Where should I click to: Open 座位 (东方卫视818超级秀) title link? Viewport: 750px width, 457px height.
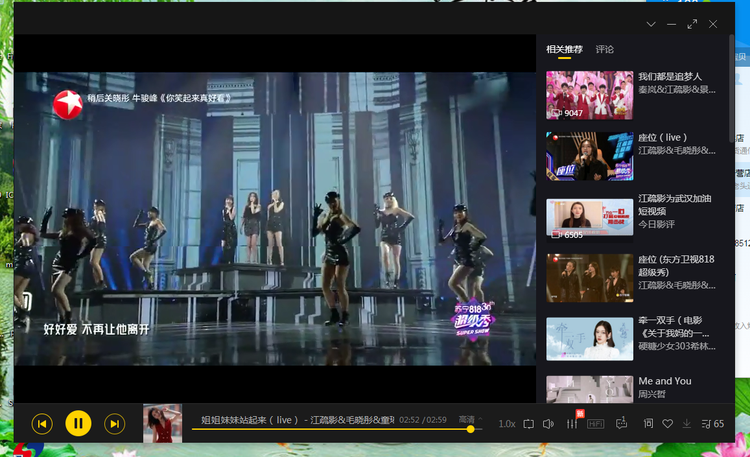[x=676, y=266]
